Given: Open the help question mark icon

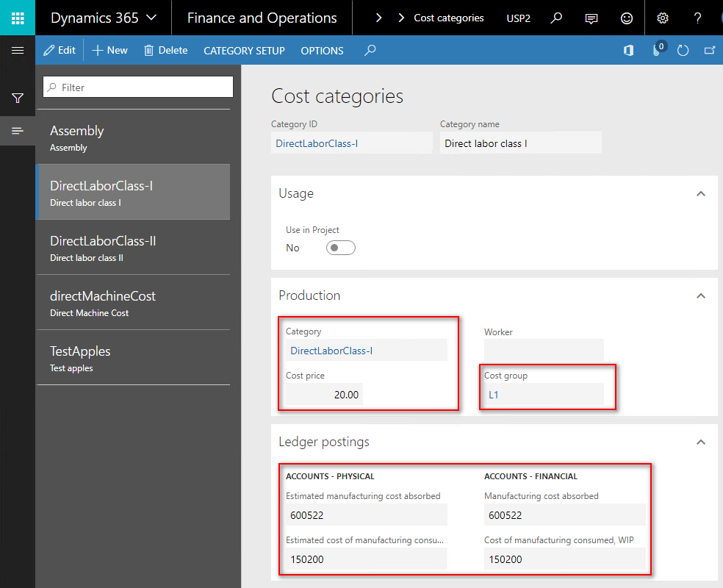Looking at the screenshot, I should point(697,18).
